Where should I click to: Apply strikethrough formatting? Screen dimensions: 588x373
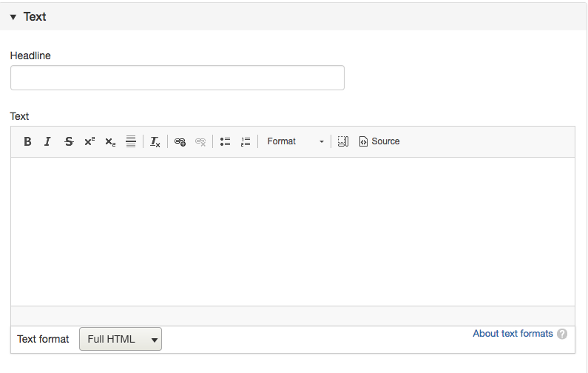pos(69,141)
